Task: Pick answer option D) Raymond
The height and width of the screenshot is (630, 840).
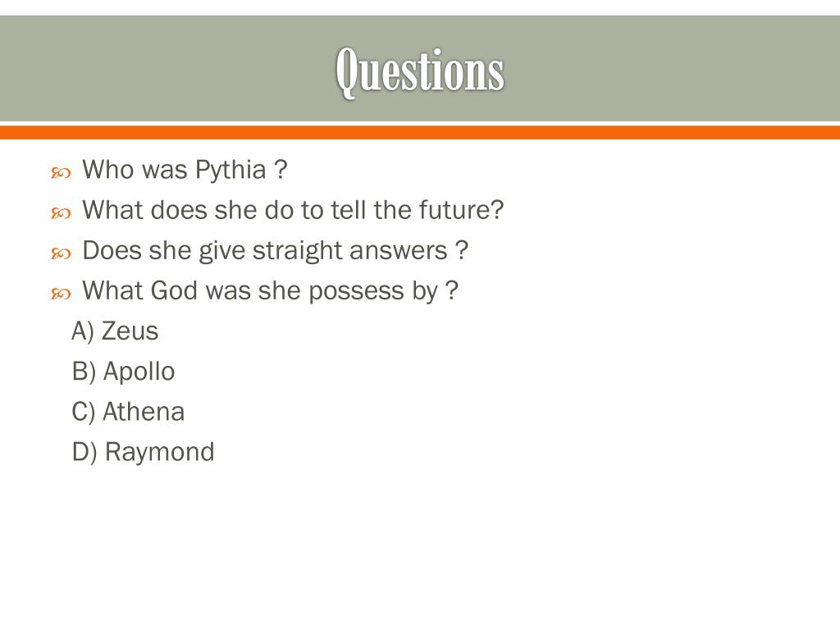Action: 143,452
